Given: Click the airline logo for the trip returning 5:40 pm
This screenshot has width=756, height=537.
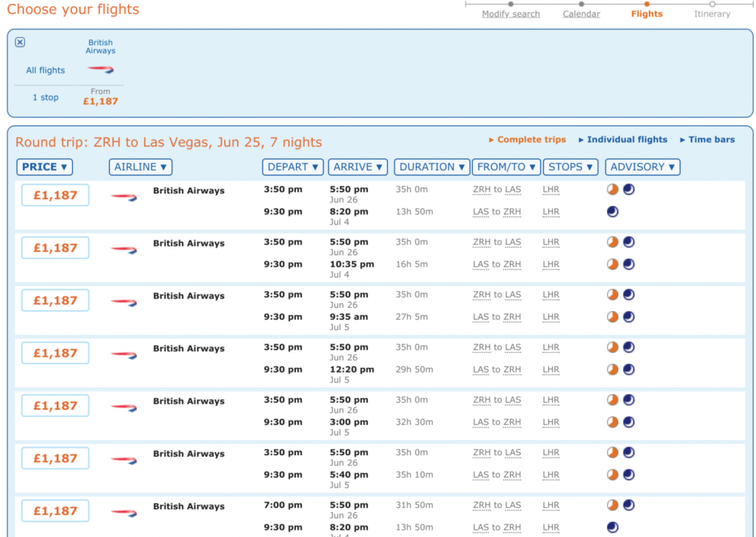Looking at the screenshot, I should click(124, 460).
